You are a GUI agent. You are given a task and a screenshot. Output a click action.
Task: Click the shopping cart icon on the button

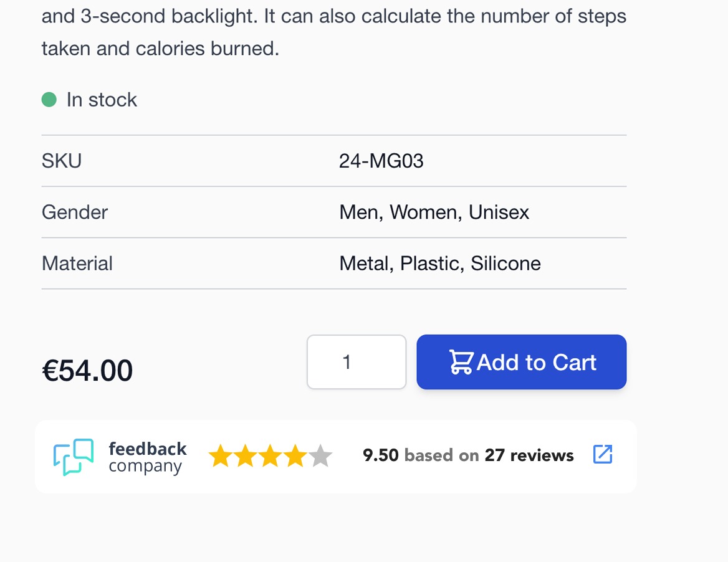[x=461, y=362]
